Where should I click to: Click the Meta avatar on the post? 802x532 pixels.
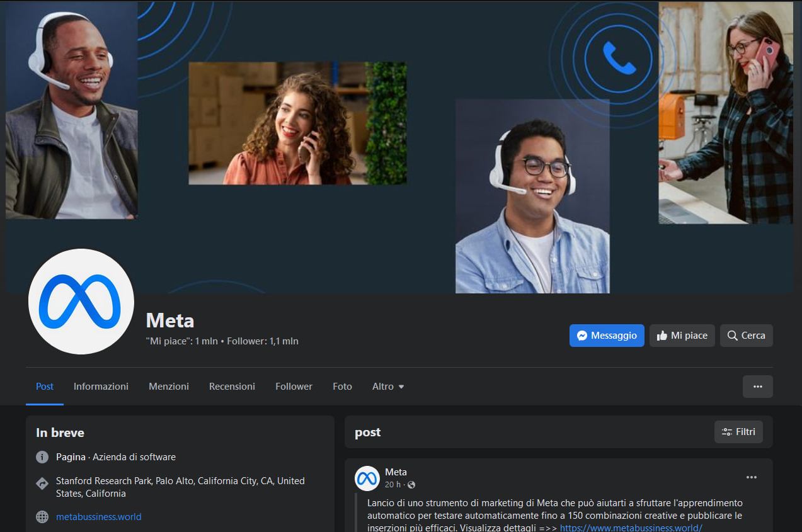367,478
